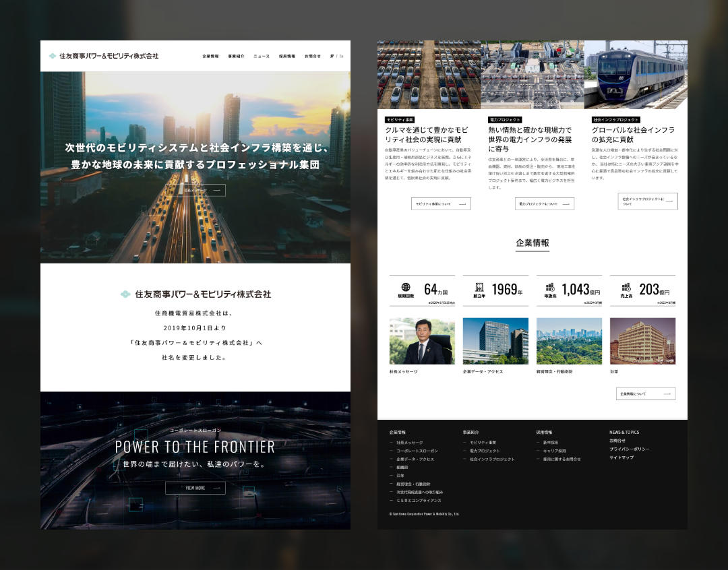Click the teal diamond logo in the header

click(x=53, y=56)
